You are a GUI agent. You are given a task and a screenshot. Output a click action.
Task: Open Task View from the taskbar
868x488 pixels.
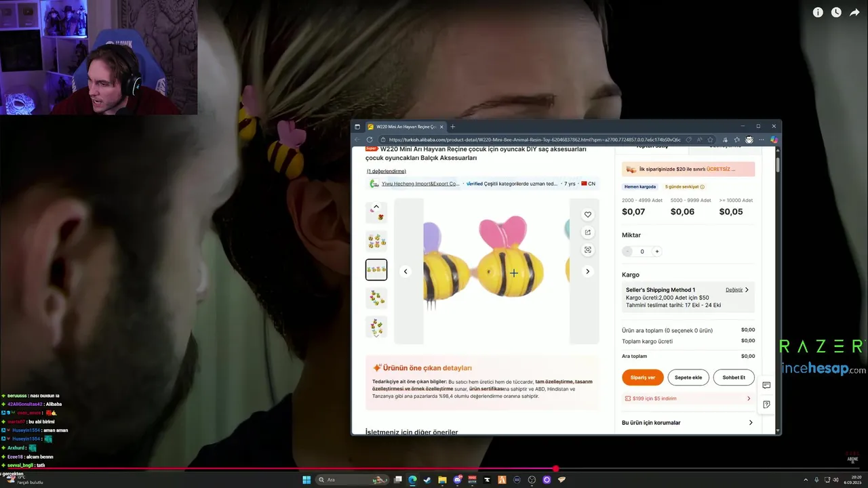[397, 480]
